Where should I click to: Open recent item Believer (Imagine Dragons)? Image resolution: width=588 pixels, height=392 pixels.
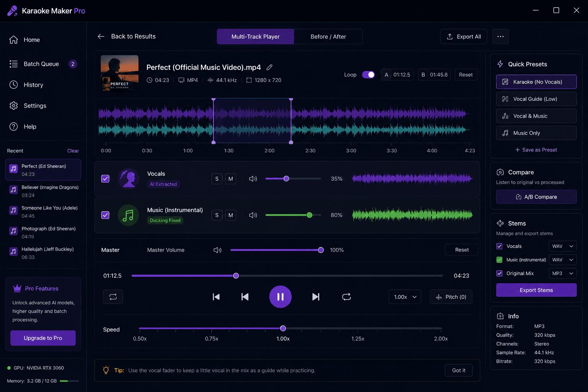click(x=43, y=191)
